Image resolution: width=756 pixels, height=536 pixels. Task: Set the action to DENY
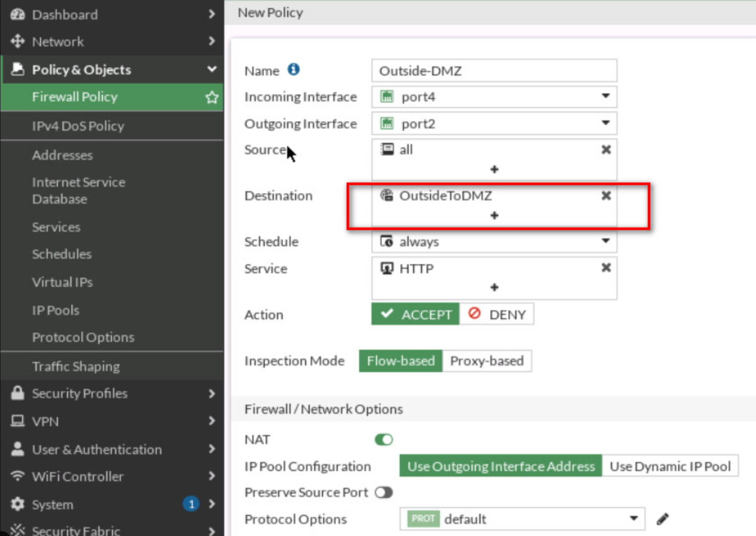tap(497, 315)
